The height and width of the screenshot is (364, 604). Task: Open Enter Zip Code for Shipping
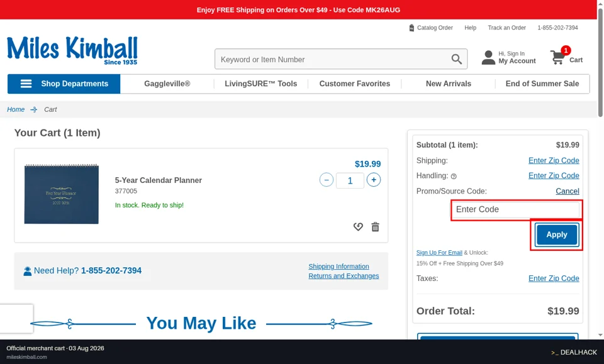[554, 160]
